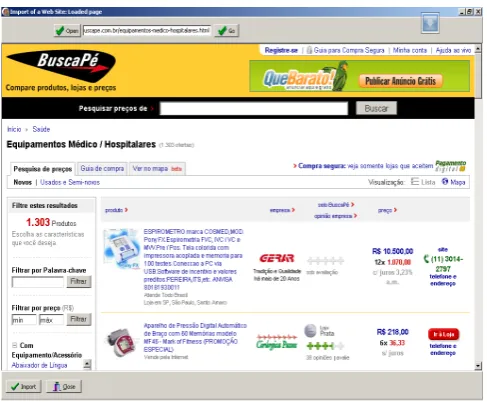Click the R$ 10.500,00 price
Viewport: 487px width, 402px height.
[x=393, y=251]
